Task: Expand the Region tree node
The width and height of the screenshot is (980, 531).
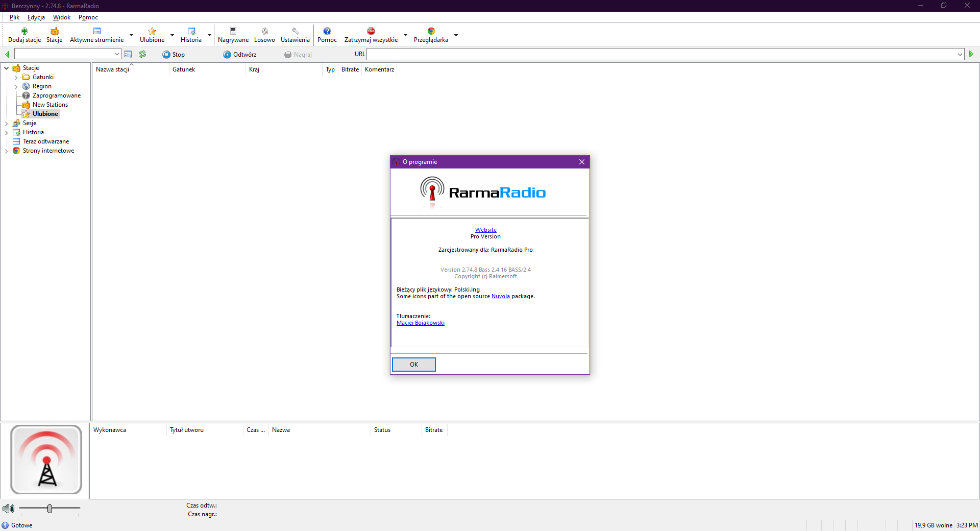Action: pyautogui.click(x=16, y=87)
